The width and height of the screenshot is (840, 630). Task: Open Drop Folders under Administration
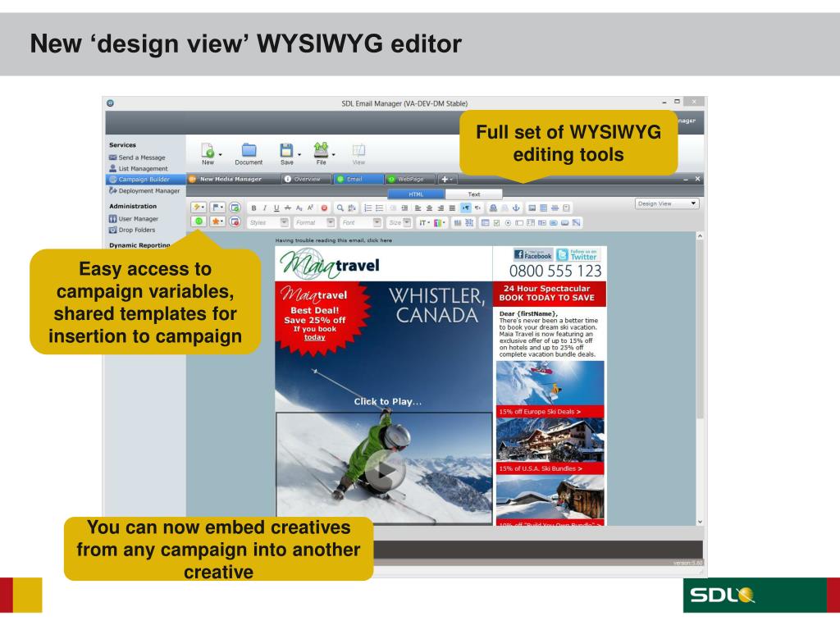point(132,230)
